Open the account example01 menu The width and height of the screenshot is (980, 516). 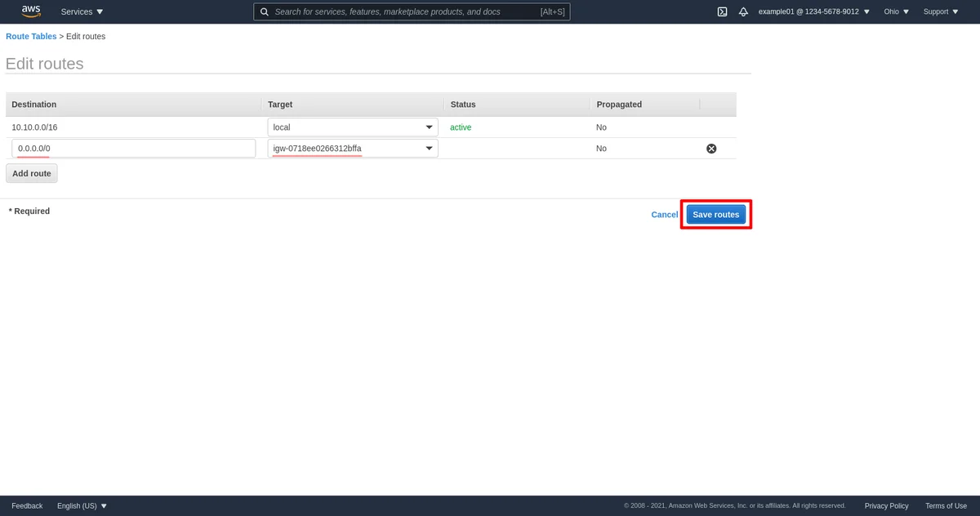pos(813,12)
